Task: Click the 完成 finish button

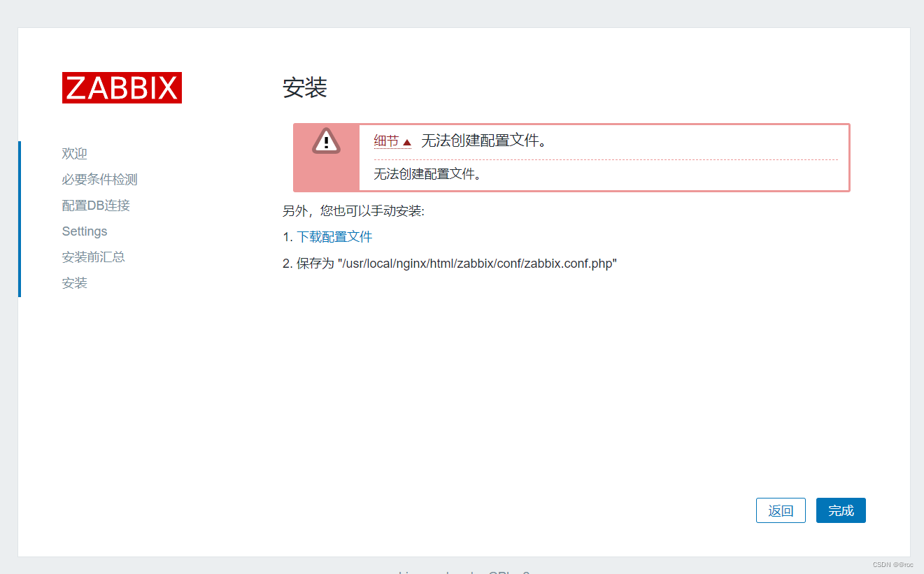Action: [x=840, y=510]
